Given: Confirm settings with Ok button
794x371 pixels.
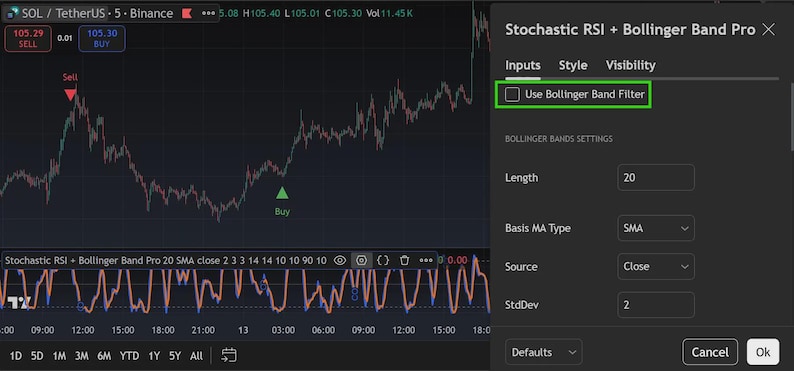Looking at the screenshot, I should pos(763,352).
